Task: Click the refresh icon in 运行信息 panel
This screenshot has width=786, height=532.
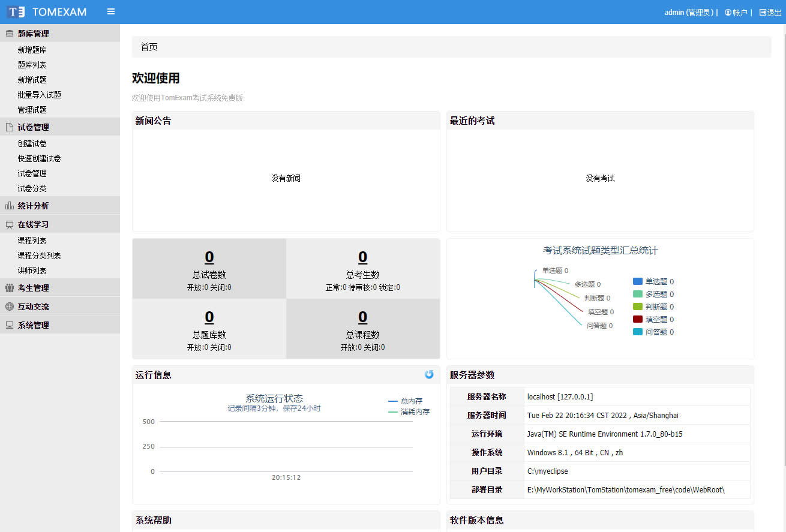Action: 429,374
